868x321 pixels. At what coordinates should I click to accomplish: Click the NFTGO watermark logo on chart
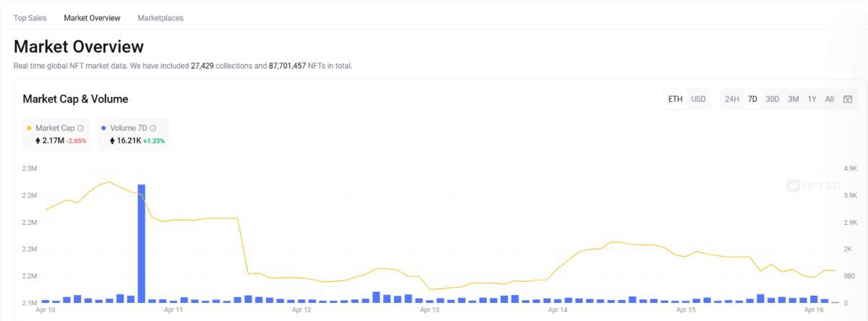point(814,186)
